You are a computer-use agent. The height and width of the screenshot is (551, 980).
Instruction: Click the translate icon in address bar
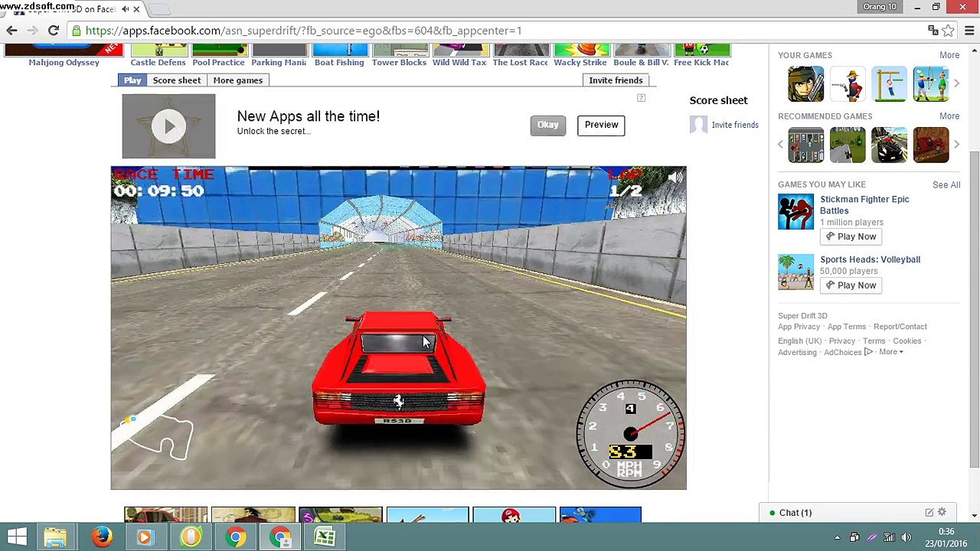click(933, 31)
